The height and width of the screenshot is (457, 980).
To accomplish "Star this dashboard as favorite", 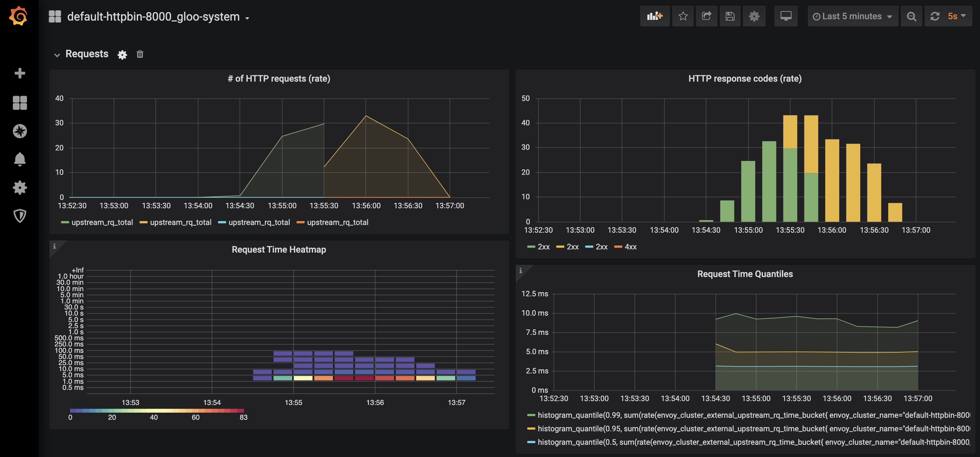I will [x=683, y=16].
